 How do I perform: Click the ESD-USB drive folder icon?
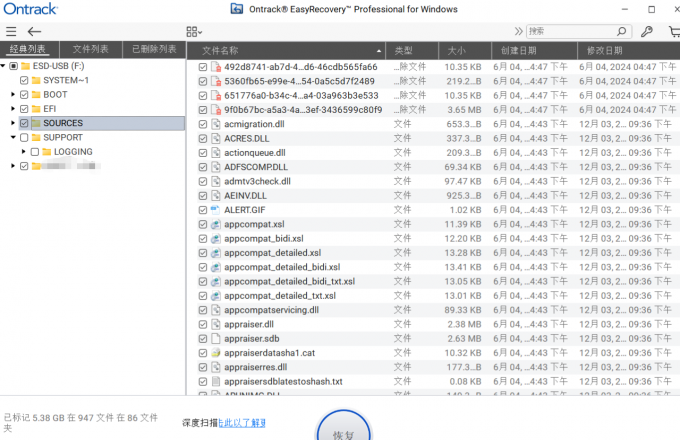tap(26, 66)
